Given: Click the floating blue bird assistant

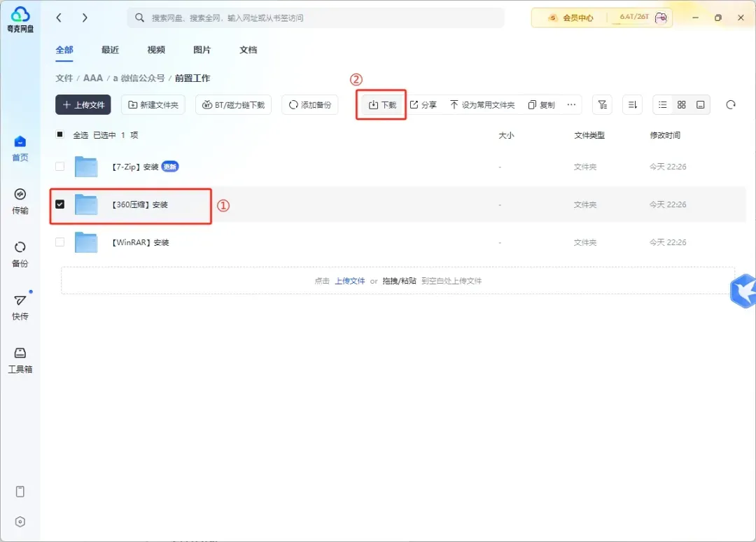Looking at the screenshot, I should click(x=743, y=291).
